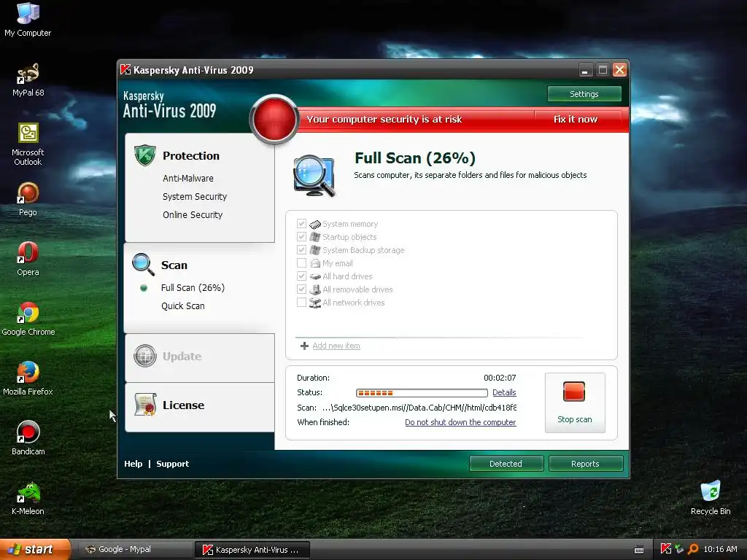
Task: Toggle the All removable drives checkbox
Action: click(301, 289)
